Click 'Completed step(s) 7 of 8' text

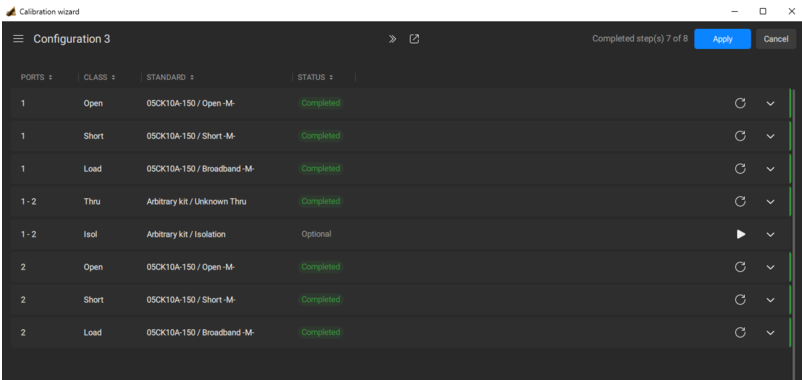tap(639, 38)
